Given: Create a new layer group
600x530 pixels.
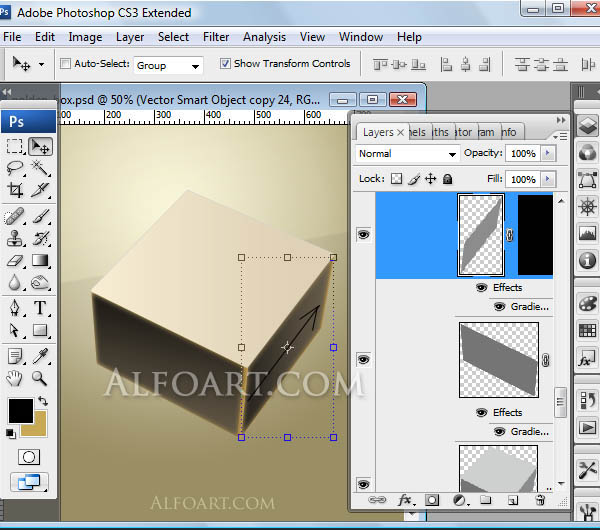Looking at the screenshot, I should [x=486, y=500].
